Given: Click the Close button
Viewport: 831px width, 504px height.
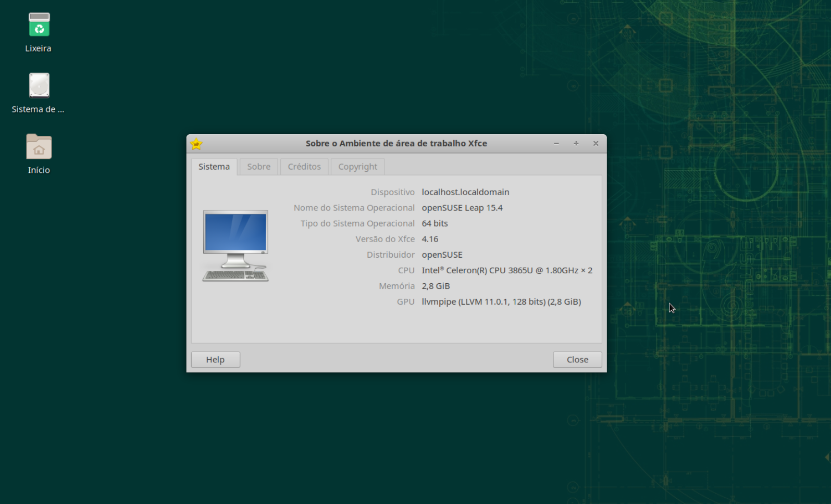Looking at the screenshot, I should [x=577, y=360].
